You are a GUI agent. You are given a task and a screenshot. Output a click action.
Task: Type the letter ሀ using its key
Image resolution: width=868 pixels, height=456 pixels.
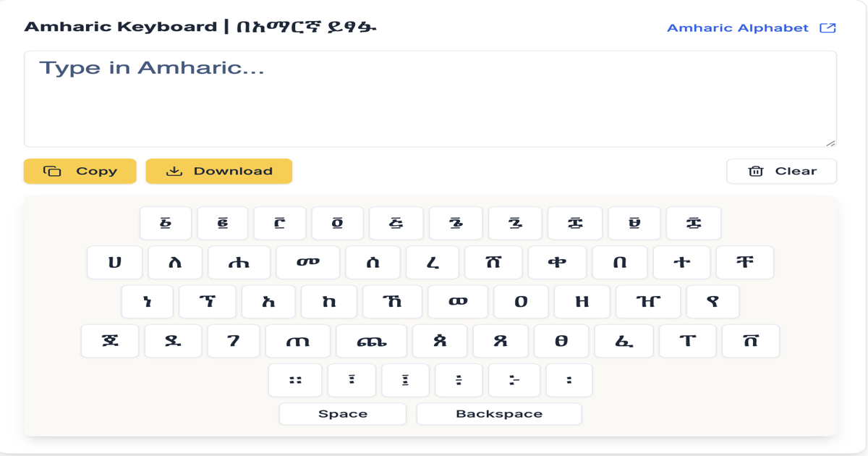pyautogui.click(x=114, y=262)
